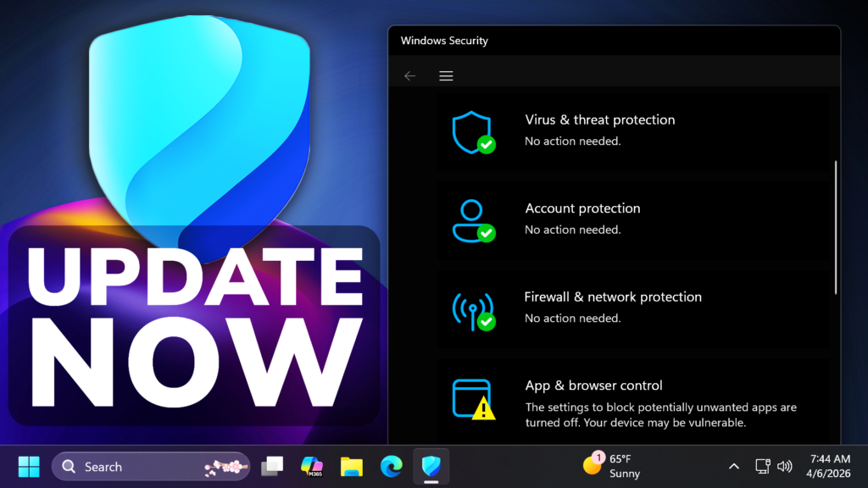Click the Windows Security vertical scrollbar
The image size is (868, 488).
tap(836, 227)
